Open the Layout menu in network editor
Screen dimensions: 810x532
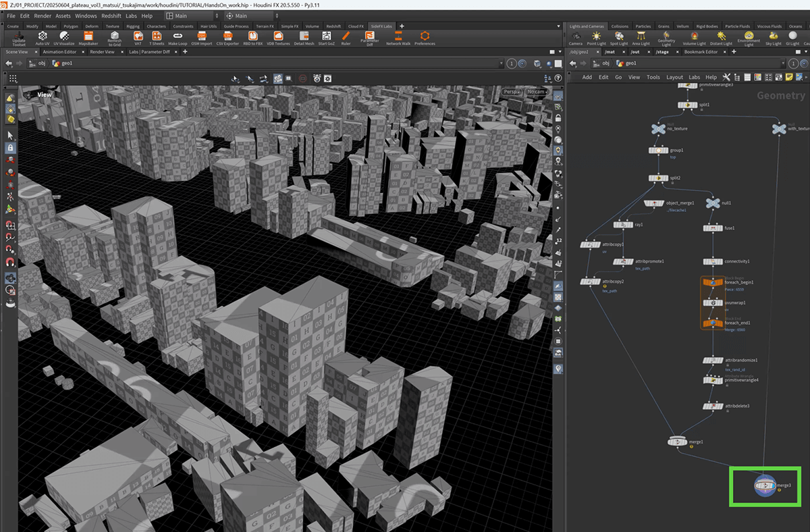674,77
